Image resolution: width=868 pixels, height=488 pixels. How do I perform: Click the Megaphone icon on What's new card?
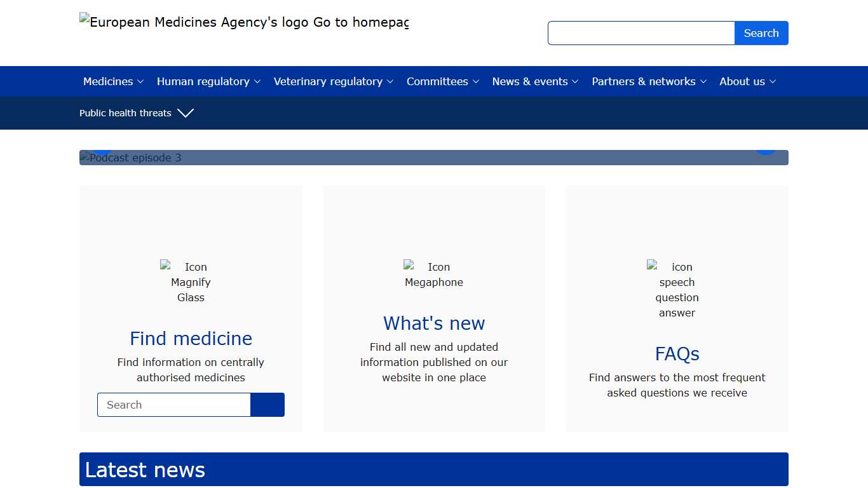coord(434,274)
